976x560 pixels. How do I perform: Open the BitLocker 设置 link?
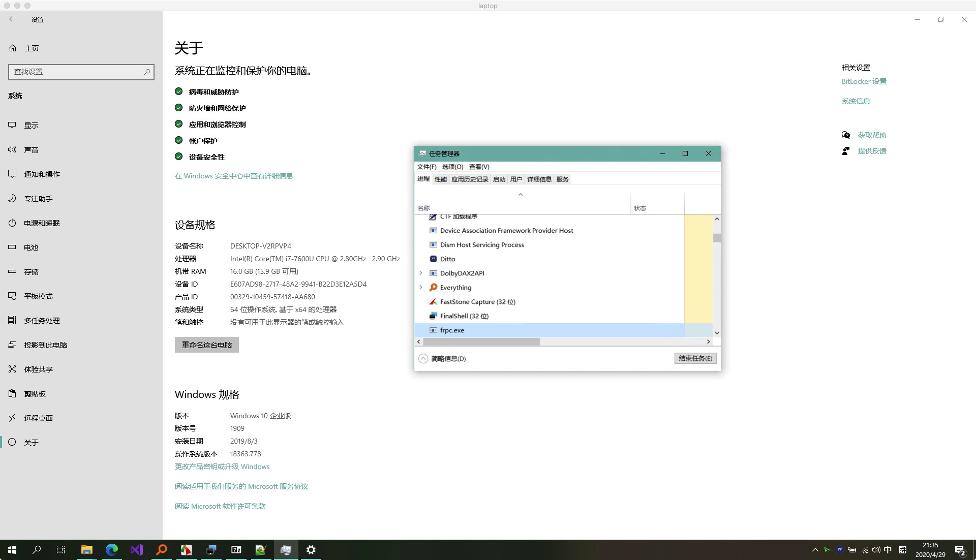pos(864,81)
